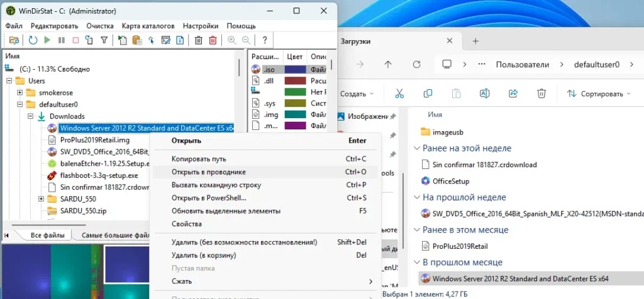Open the Создать dropdown in Explorer

pyautogui.click(x=357, y=94)
